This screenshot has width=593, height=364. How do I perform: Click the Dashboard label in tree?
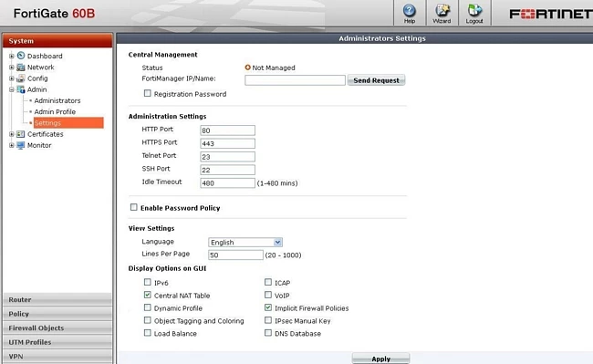(x=45, y=56)
